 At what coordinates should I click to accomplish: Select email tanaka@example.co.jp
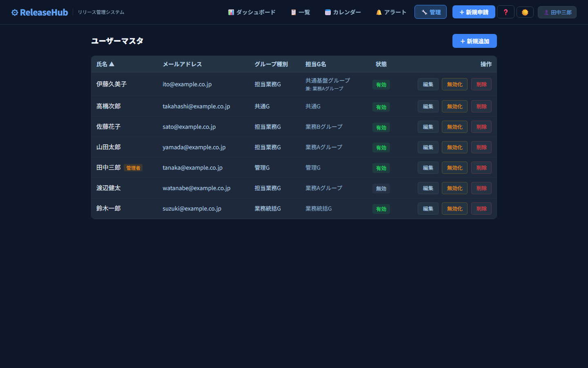(192, 168)
